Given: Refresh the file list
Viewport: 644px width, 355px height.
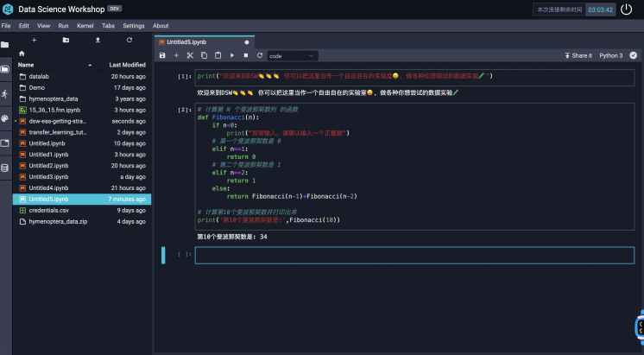Looking at the screenshot, I should [129, 40].
